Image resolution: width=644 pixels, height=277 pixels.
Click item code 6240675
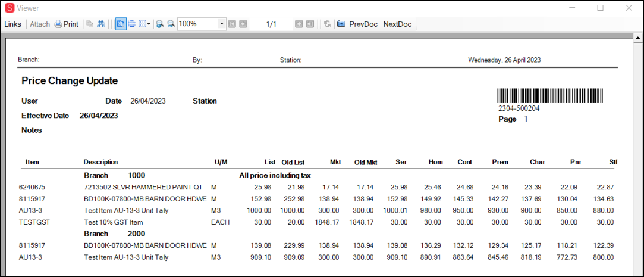31,187
